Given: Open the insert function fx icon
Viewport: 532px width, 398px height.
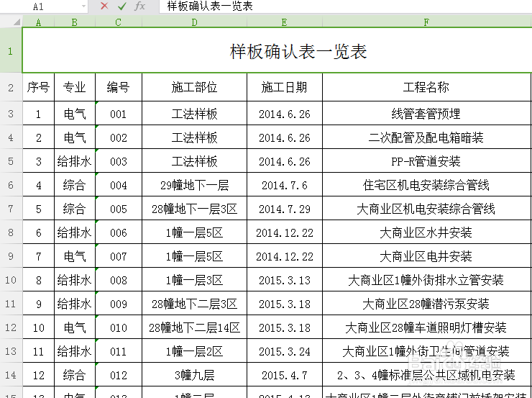Looking at the screenshot, I should tap(139, 6).
